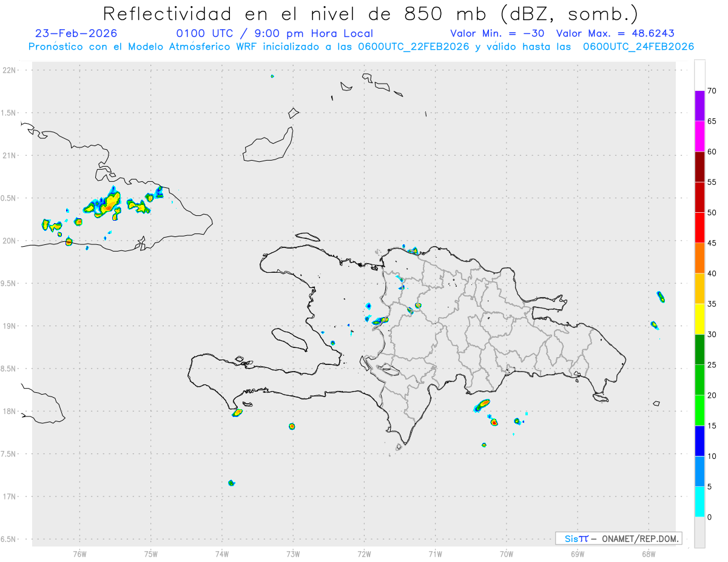Click the colorbar label "0"
The width and height of the screenshot is (728, 562).
tap(709, 517)
